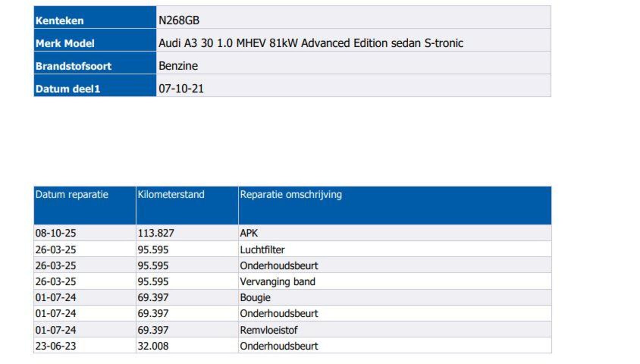
Task: Click the Merk Model label cell
Action: tap(65, 43)
